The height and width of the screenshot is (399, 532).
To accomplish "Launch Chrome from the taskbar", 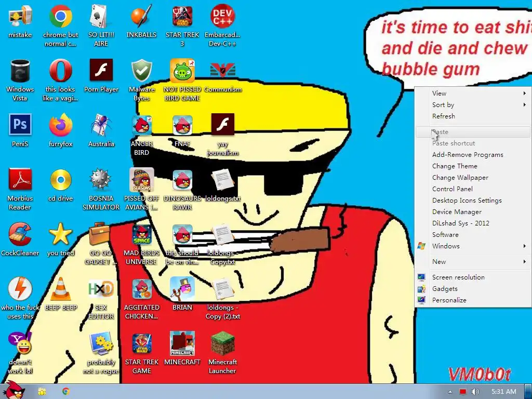I will pyautogui.click(x=66, y=392).
